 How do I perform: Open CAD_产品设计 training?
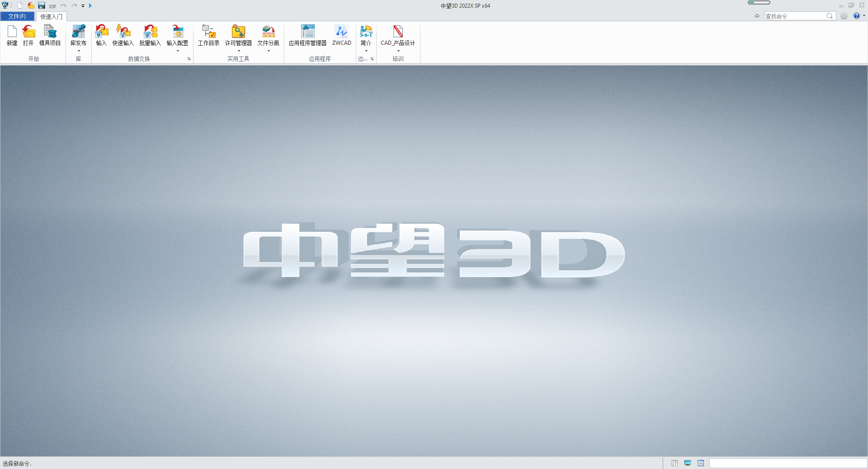pos(398,35)
